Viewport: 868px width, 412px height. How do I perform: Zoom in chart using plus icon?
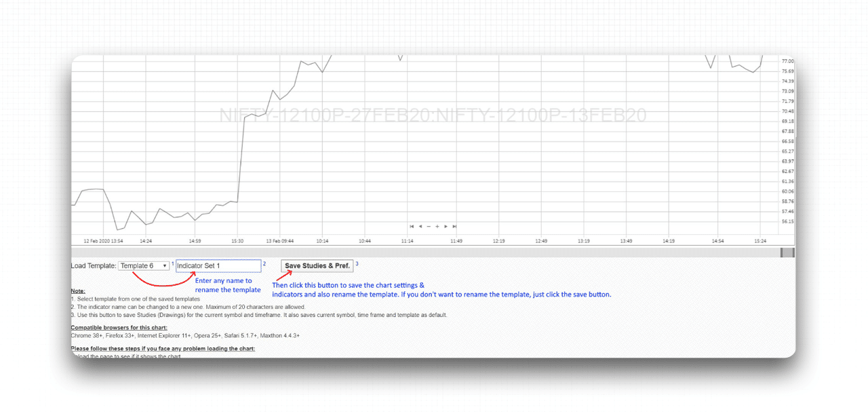[437, 226]
